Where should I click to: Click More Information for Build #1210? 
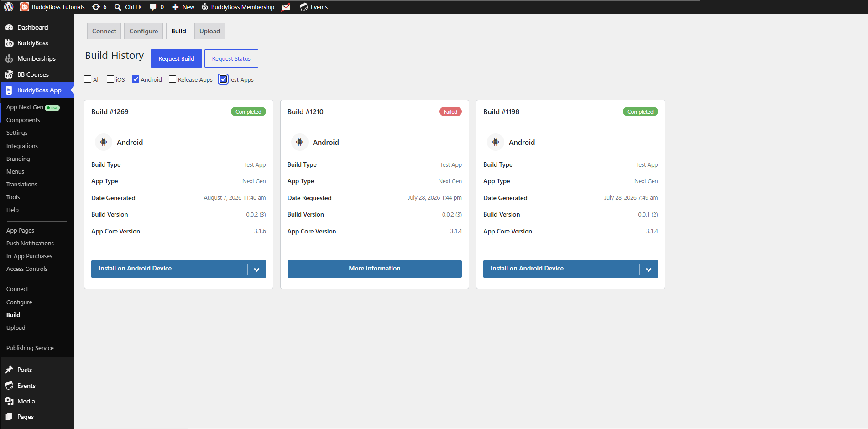point(375,269)
